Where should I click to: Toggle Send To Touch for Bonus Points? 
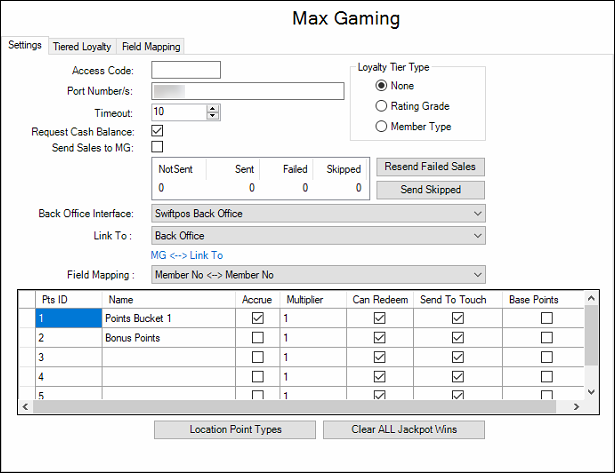(458, 338)
